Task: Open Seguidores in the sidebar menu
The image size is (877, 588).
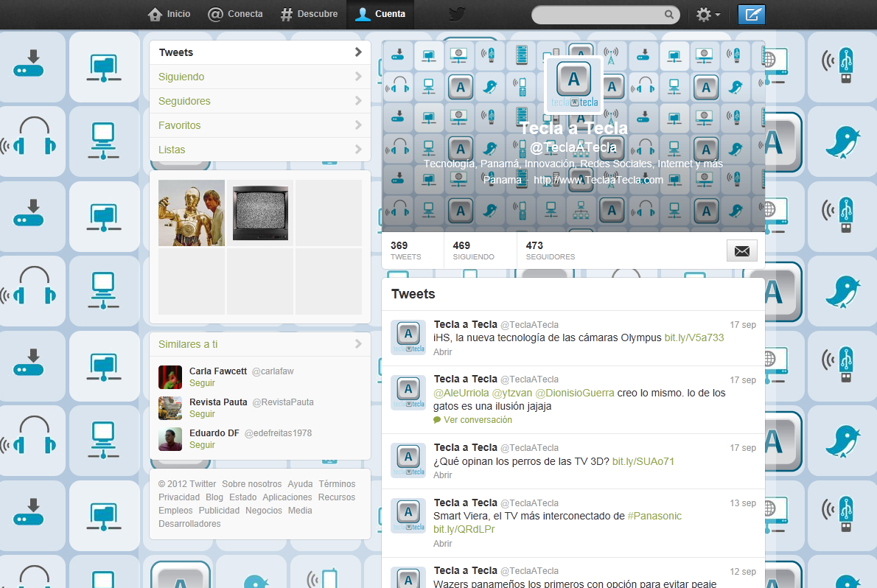Action: (184, 101)
